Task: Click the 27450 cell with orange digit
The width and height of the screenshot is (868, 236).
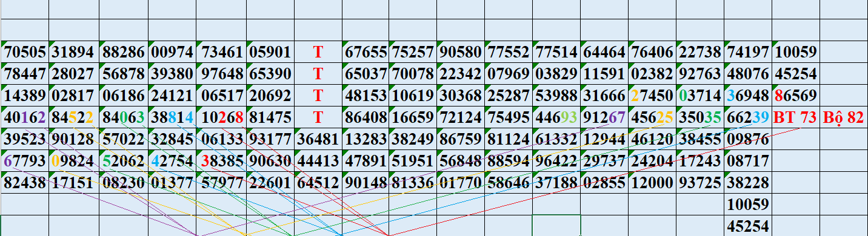Action: click(x=652, y=96)
